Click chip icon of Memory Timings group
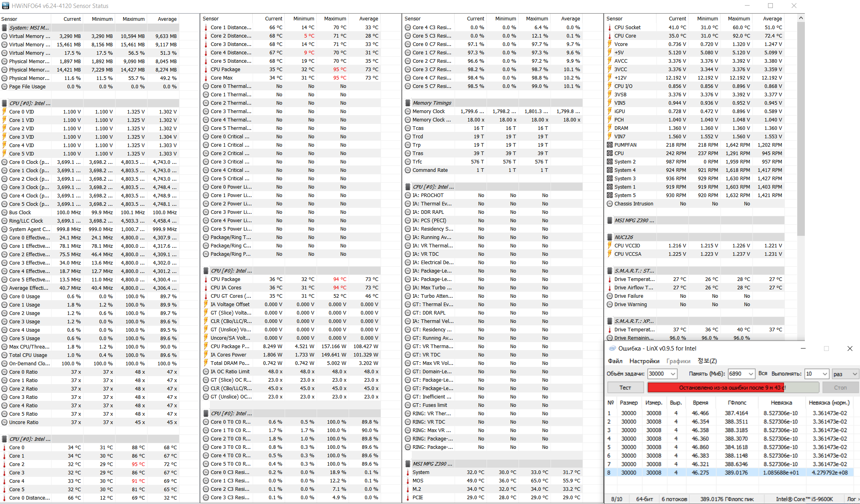Viewport: 860px width, 504px height. [x=408, y=103]
